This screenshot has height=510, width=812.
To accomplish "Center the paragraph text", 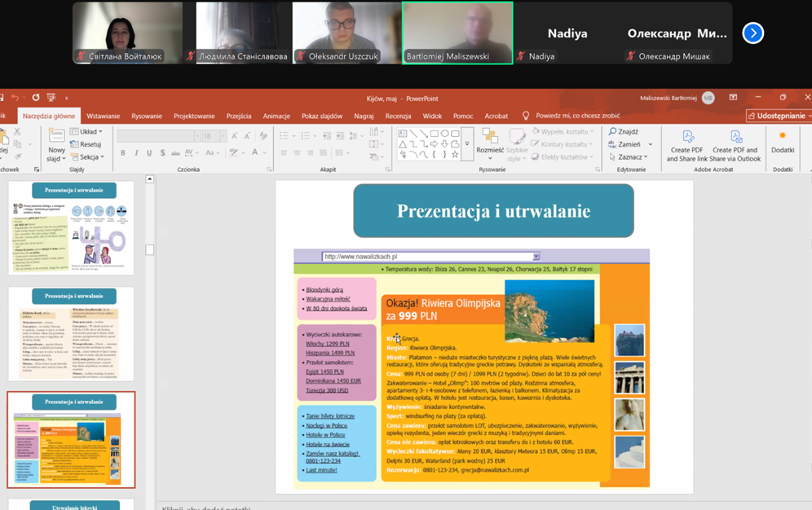I will [x=297, y=152].
